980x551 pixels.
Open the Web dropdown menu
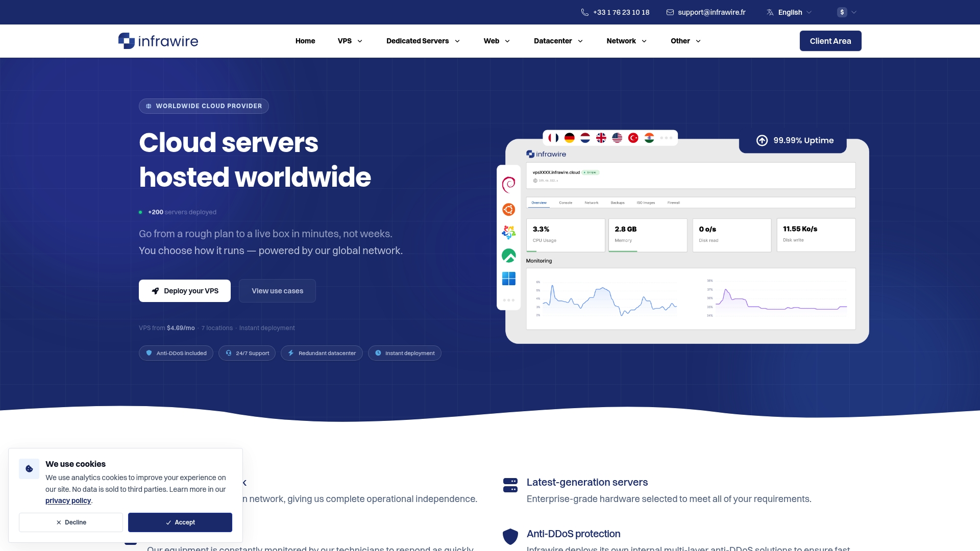point(497,41)
